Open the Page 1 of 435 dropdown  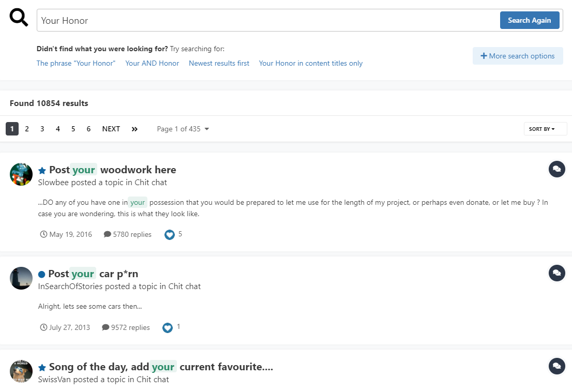pyautogui.click(x=183, y=129)
